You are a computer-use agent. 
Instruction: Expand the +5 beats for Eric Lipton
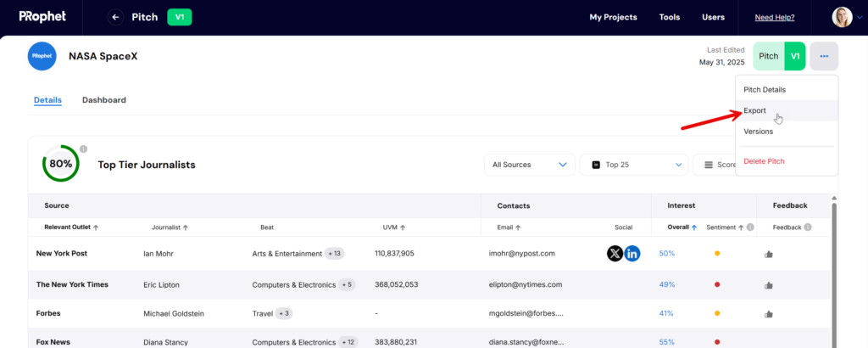[x=347, y=285]
